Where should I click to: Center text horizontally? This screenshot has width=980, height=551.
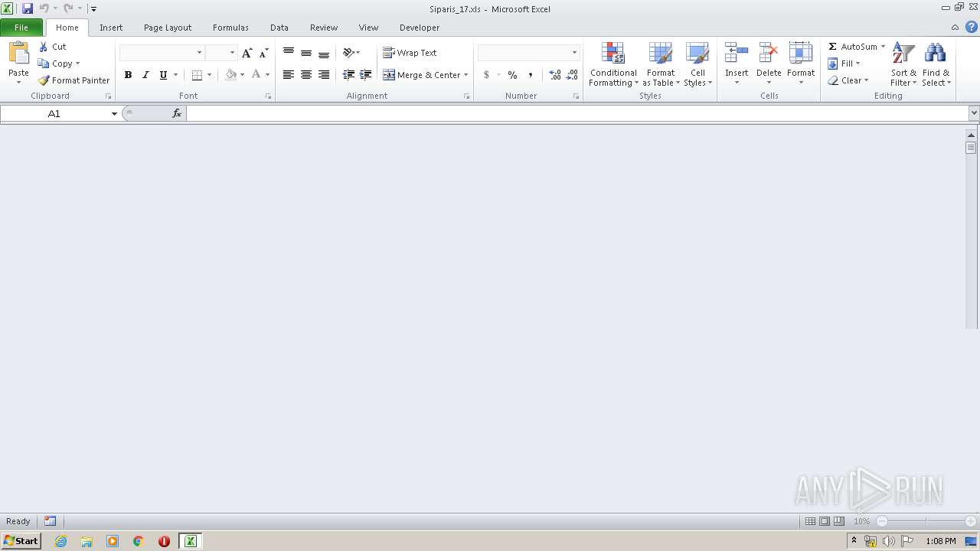click(x=306, y=75)
